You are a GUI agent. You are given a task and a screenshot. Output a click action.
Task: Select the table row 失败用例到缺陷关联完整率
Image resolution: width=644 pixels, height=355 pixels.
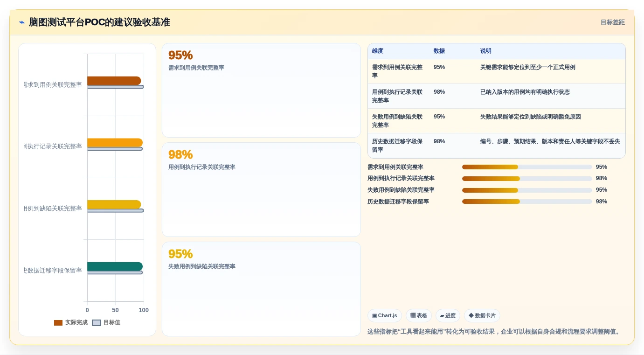click(497, 121)
